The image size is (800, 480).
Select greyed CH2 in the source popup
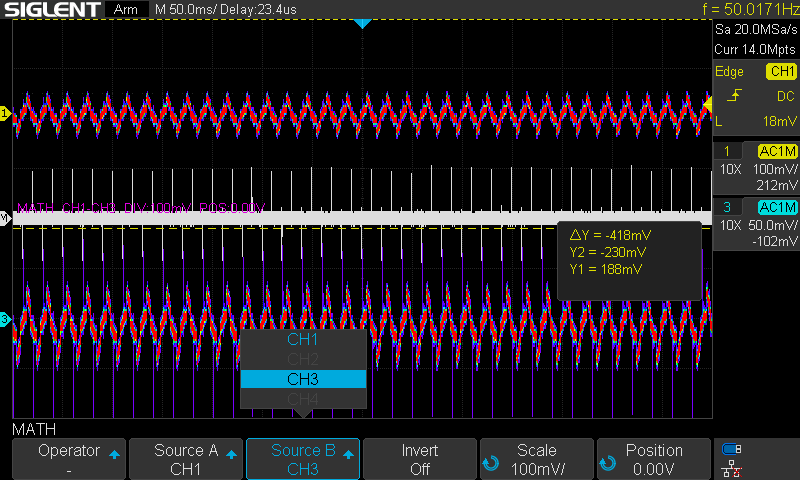coord(303,359)
